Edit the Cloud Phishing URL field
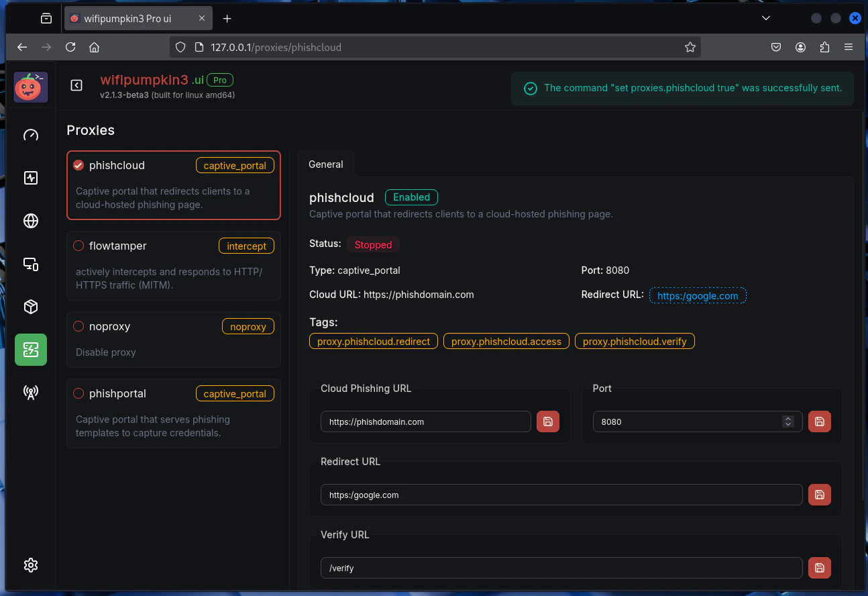Screen dimensions: 868x596 (426, 421)
